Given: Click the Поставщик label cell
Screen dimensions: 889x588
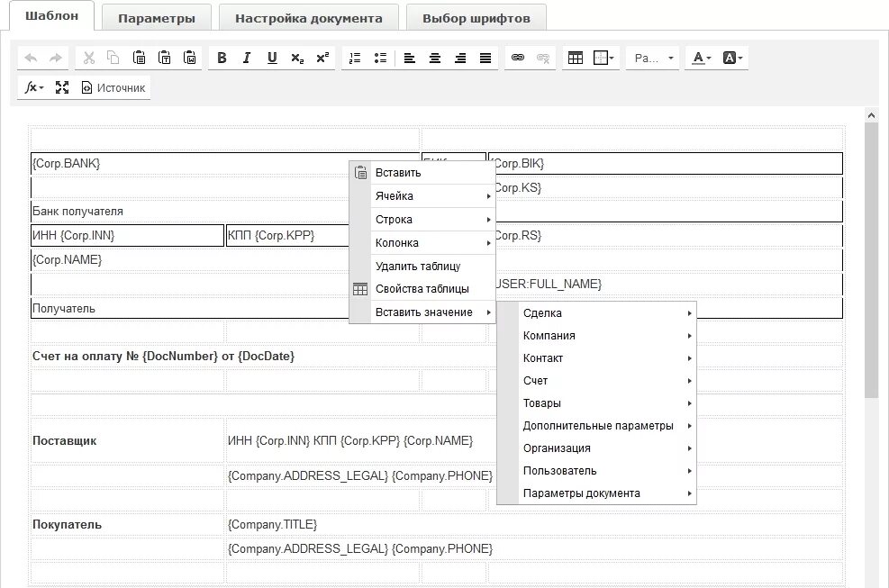Looking at the screenshot, I should coord(128,440).
